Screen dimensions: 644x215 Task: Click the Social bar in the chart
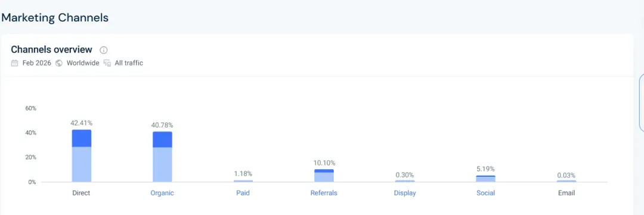pos(485,179)
